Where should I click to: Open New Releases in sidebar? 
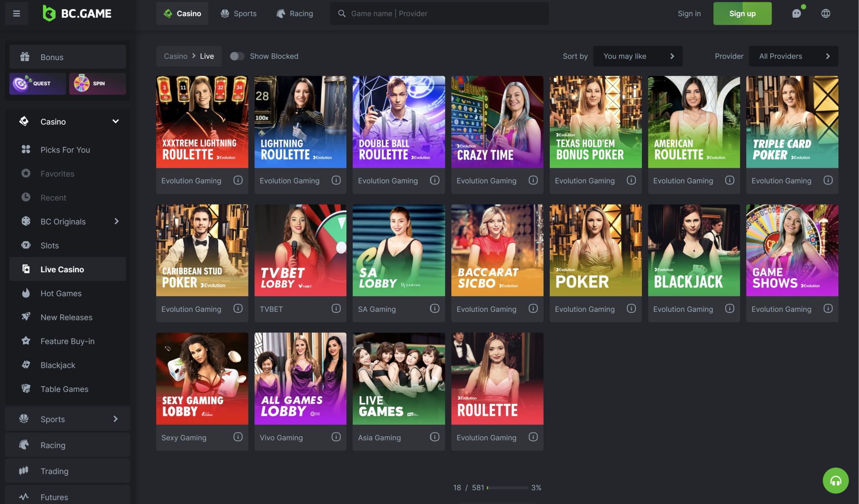pos(68,317)
